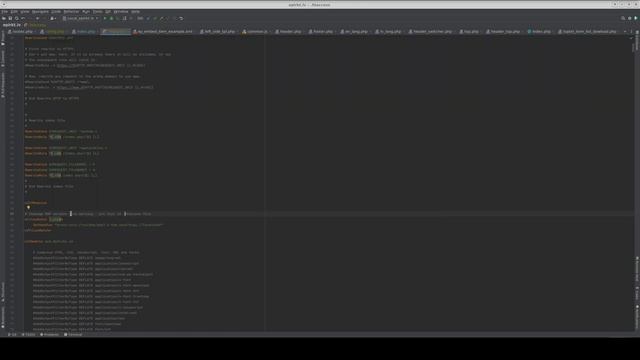
Task: Switch to the footer.php tab
Action: pos(322,31)
